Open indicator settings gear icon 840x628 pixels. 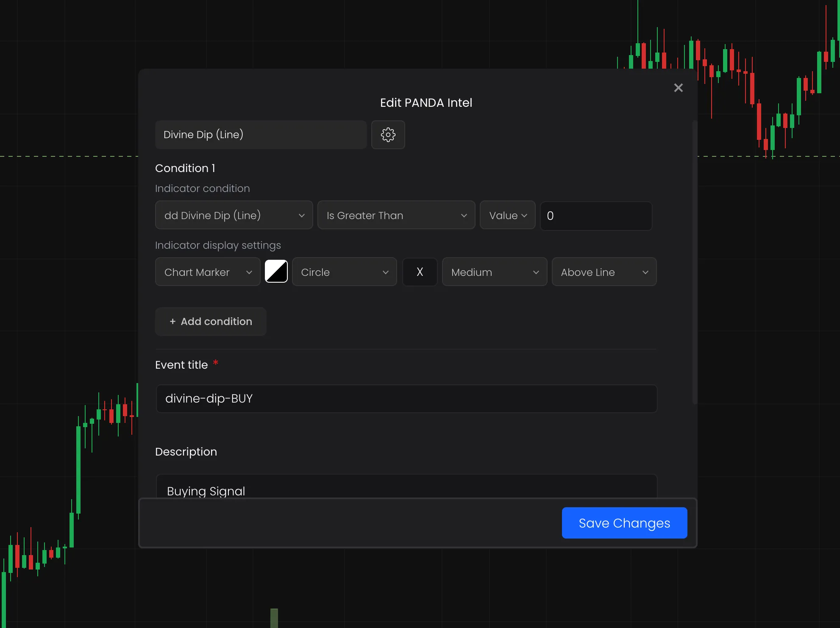(388, 135)
